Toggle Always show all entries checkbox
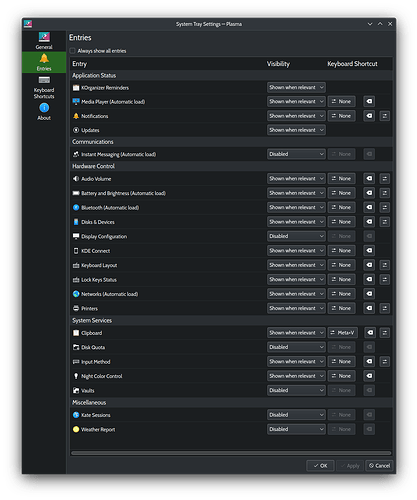 coord(72,51)
